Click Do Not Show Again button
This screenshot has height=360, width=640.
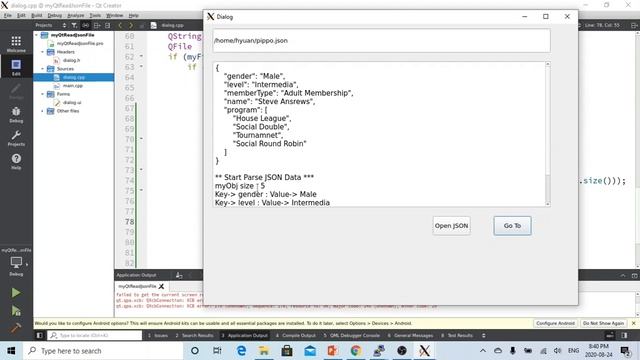click(603, 323)
